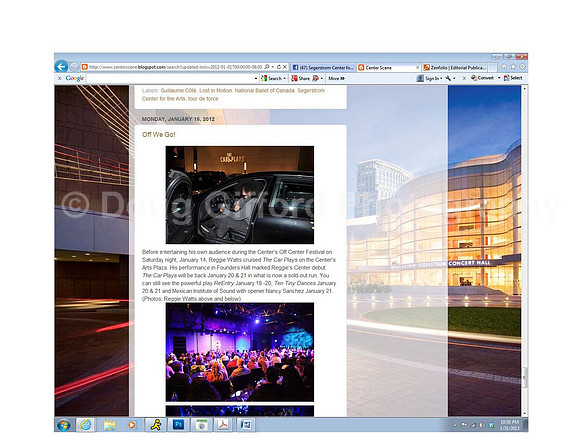Click the wrench settings icon on Google toolbar

448,78
